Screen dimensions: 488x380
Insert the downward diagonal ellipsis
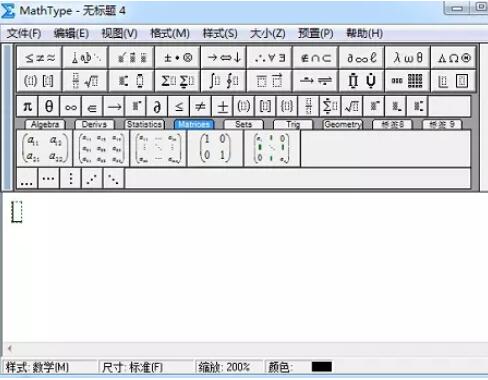tap(114, 179)
